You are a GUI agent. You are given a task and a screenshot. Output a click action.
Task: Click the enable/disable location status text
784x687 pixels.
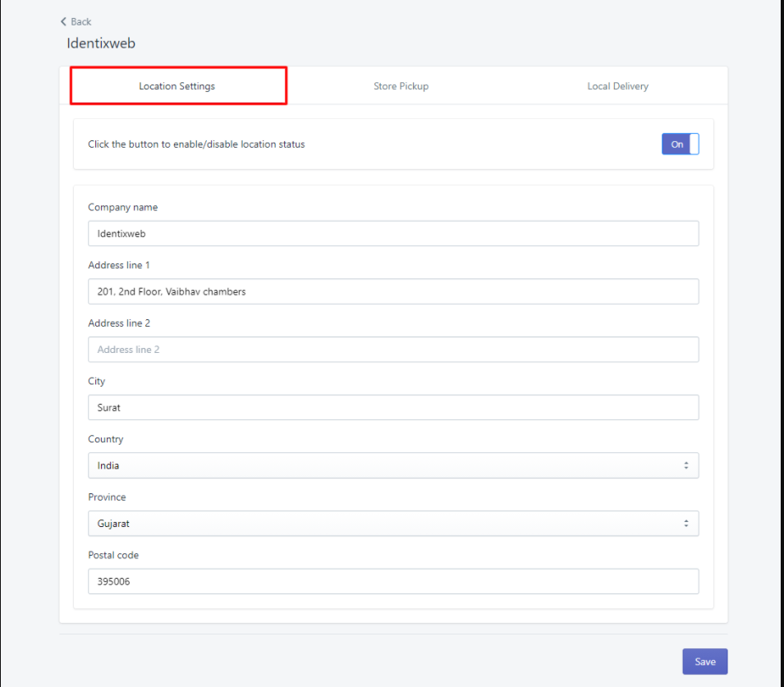[x=196, y=144]
